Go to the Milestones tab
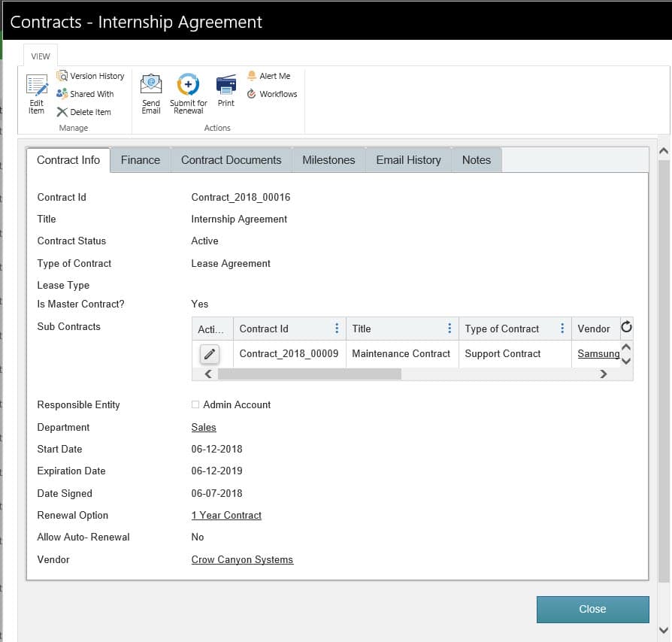Screen dimensions: 672x642 328,160
